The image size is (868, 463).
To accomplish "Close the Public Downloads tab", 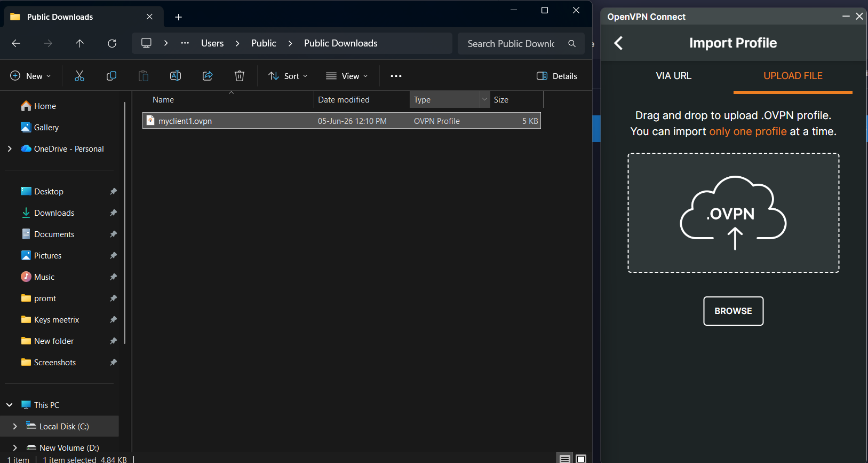I will tap(150, 17).
